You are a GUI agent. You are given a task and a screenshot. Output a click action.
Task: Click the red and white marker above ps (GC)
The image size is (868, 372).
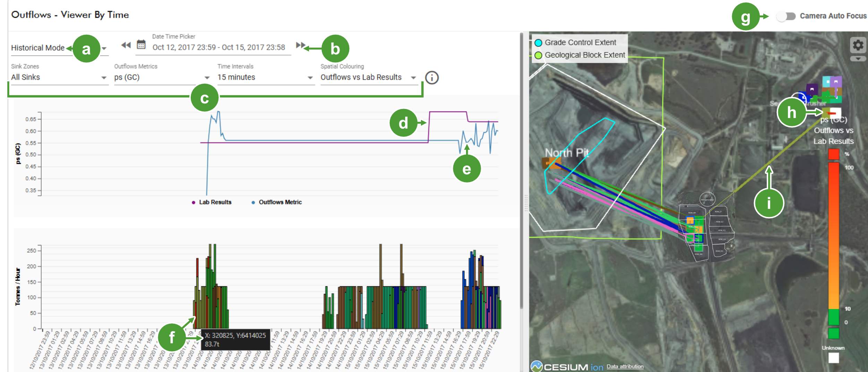coord(832,113)
